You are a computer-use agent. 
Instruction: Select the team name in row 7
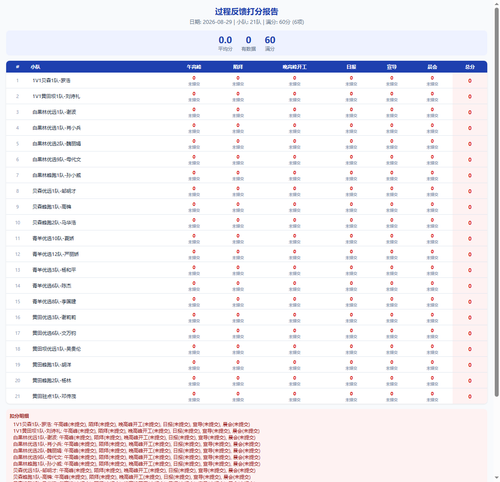57,175
